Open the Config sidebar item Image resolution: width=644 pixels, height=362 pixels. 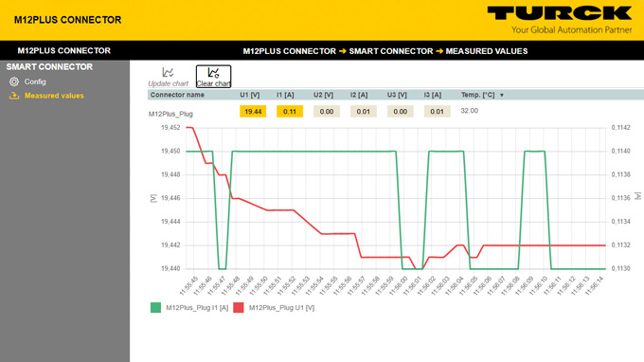(35, 81)
